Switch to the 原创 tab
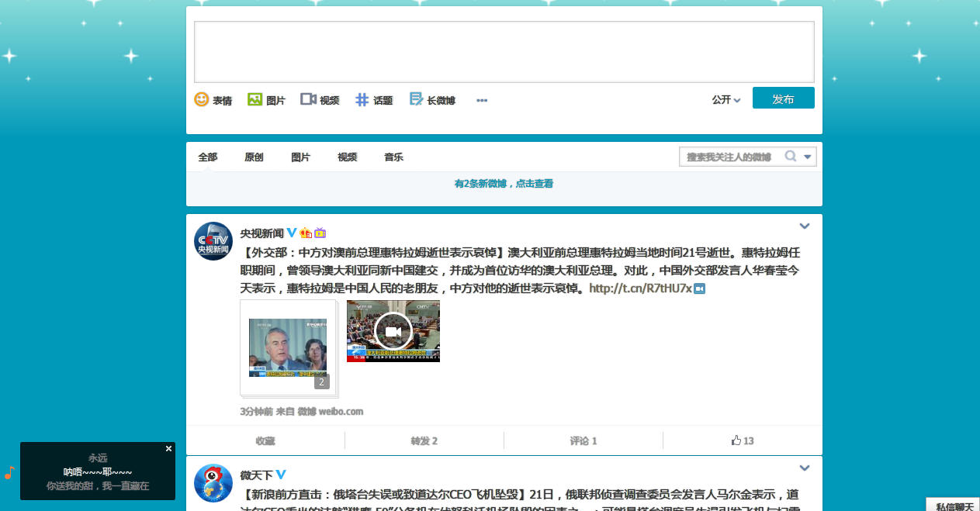980x511 pixels. click(254, 157)
